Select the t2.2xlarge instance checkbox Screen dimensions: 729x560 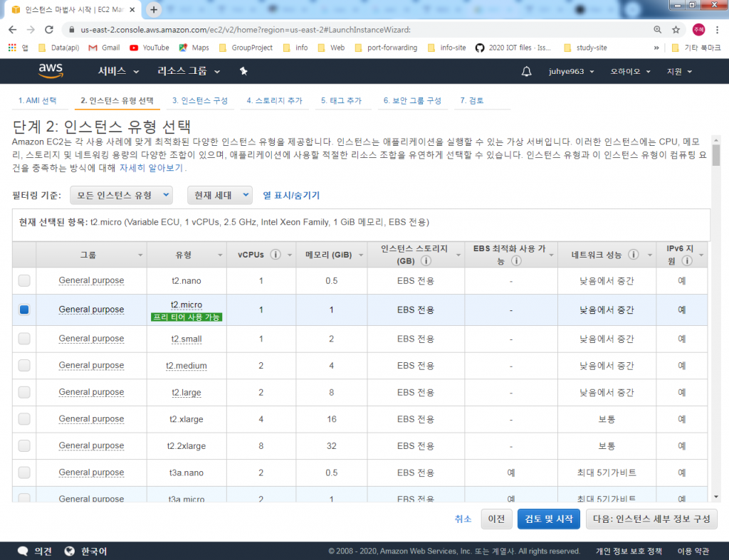(x=24, y=445)
